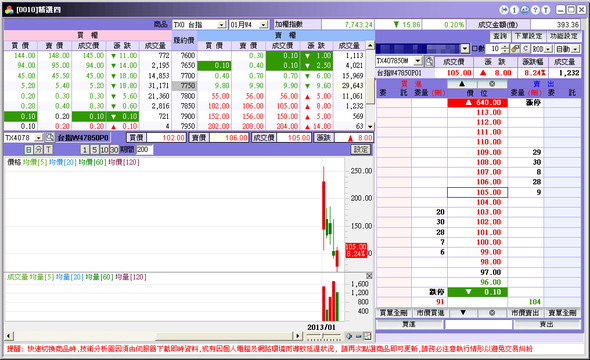Viewport: 590px width, 360px height.
Task: Close the volume sub-chart pane
Action: click(369, 276)
